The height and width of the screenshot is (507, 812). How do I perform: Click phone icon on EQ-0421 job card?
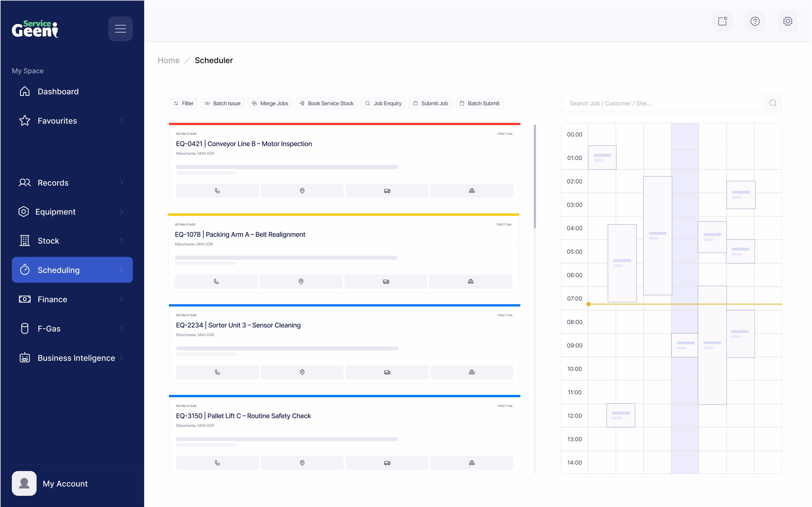click(x=217, y=191)
